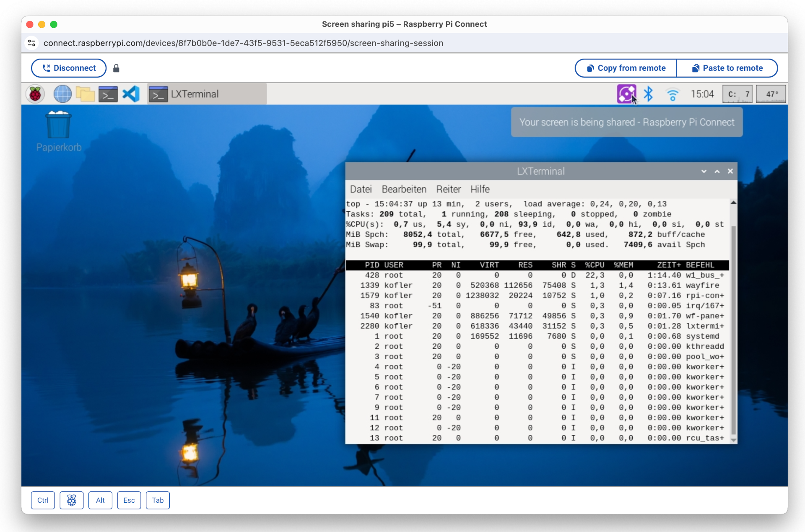Click the wayfire process row

537,285
